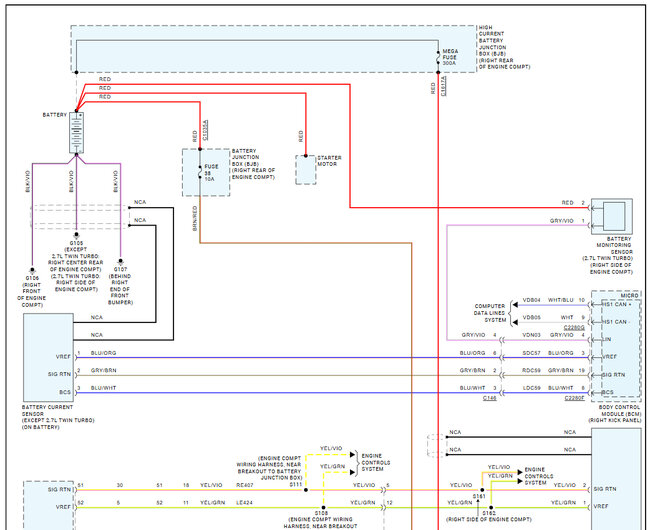The image size is (650, 530).
Task: Click the C2280G connector label
Action: point(574,327)
